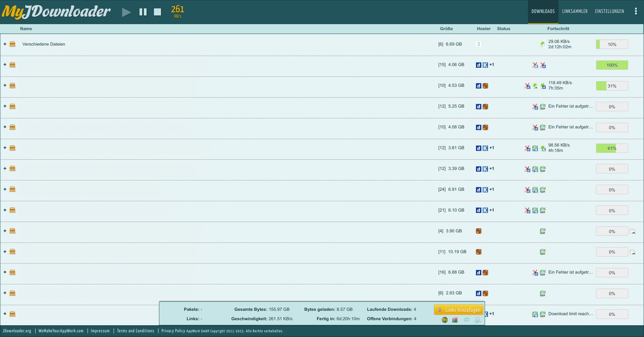Click the orange hoster icon in the 10.19 GB row
The width and height of the screenshot is (644, 337).
(x=479, y=252)
